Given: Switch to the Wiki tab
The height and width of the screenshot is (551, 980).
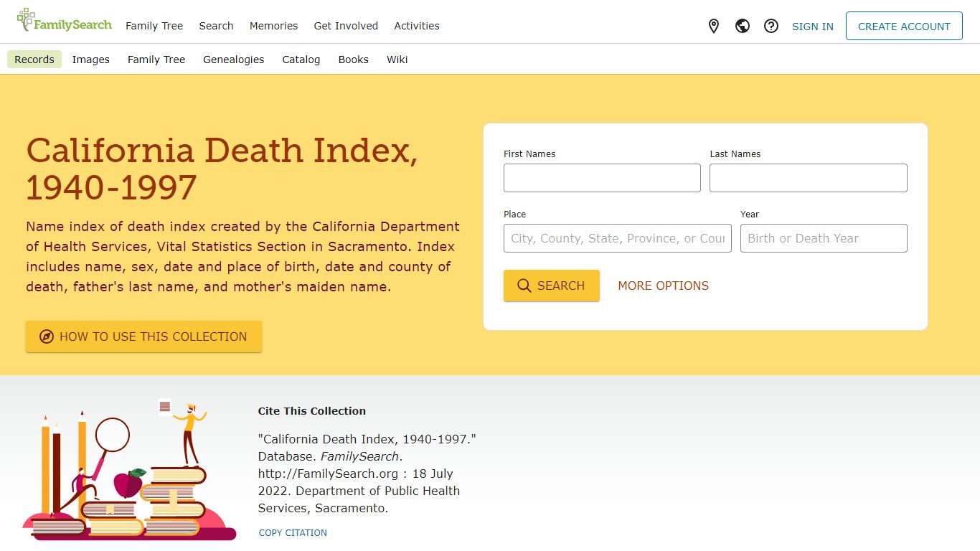Looking at the screenshot, I should 397,60.
